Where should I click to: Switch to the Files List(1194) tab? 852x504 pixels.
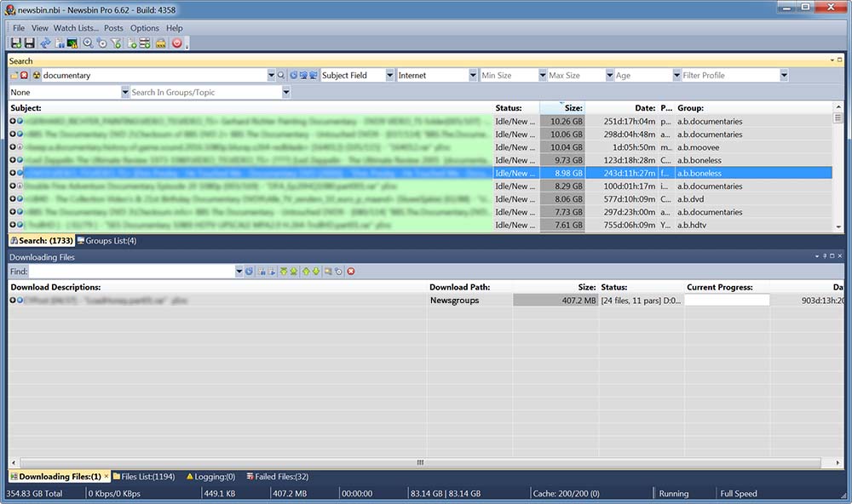tap(144, 476)
